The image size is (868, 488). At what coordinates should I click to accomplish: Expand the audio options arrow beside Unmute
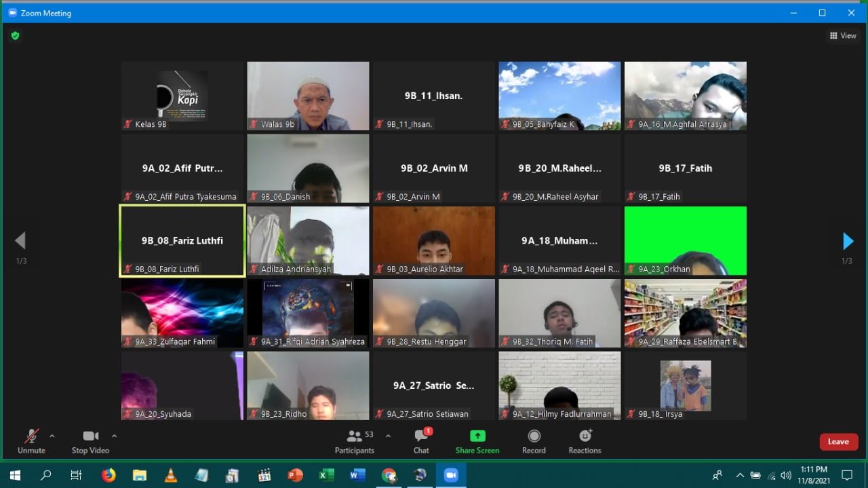point(52,436)
